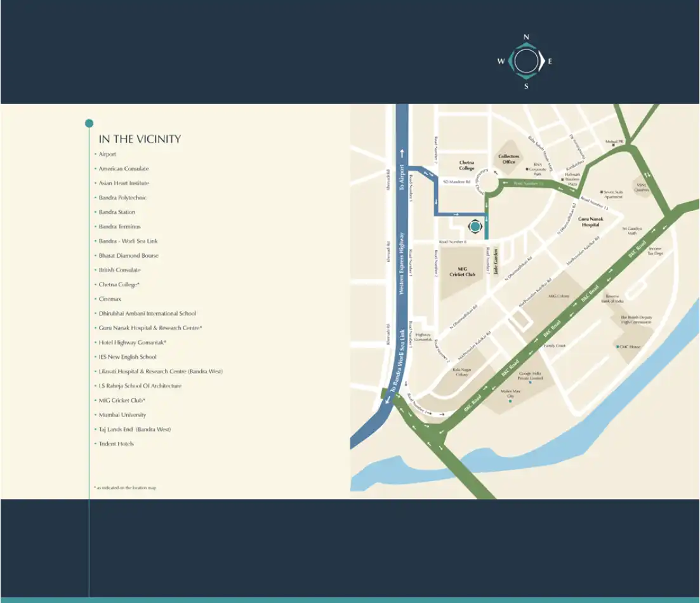The width and height of the screenshot is (700, 603).
Task: Click the VSNL Quarters block on map
Action: tap(642, 185)
